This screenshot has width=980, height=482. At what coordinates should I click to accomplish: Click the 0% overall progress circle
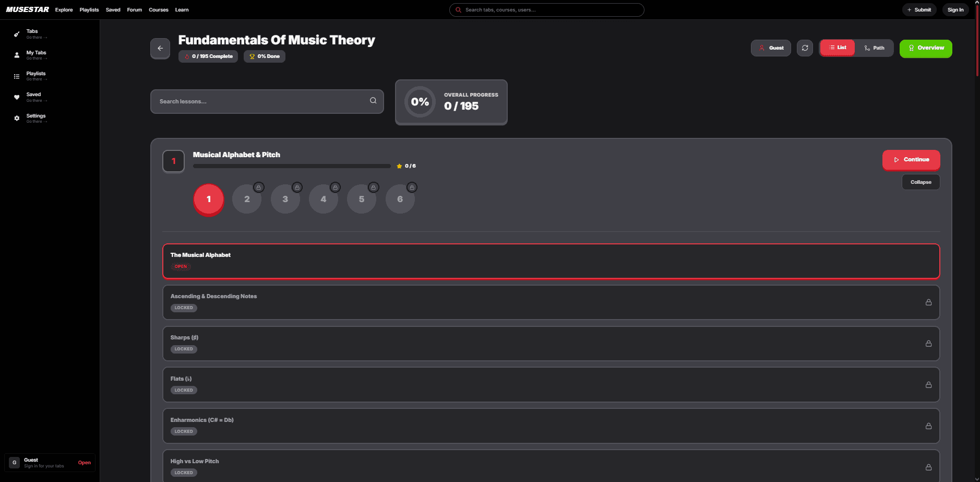tap(420, 102)
